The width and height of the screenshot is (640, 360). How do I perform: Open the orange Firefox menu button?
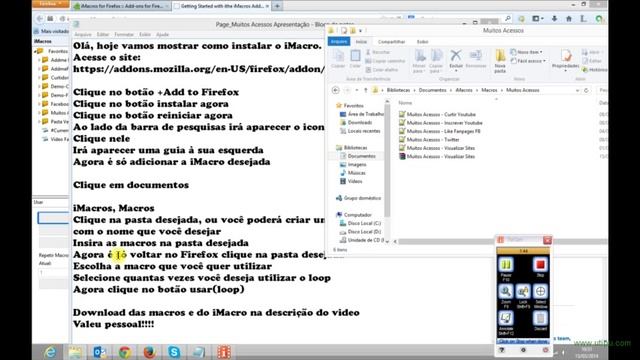51,4
